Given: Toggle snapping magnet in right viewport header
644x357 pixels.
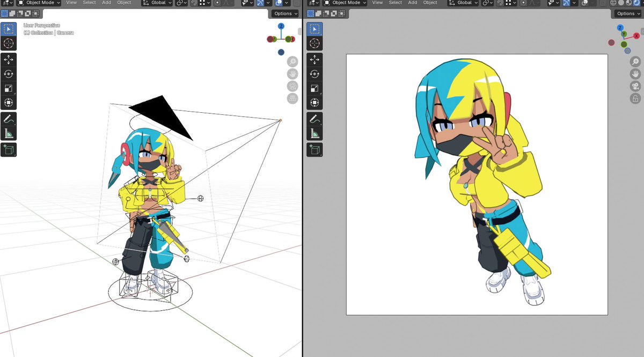Looking at the screenshot, I should tap(500, 3).
